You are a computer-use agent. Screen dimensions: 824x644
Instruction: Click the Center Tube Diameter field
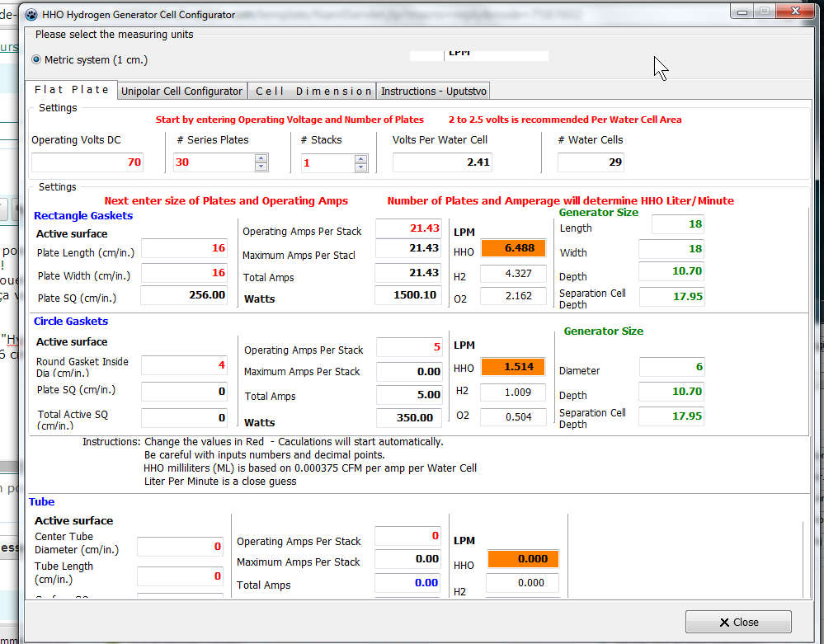[180, 547]
